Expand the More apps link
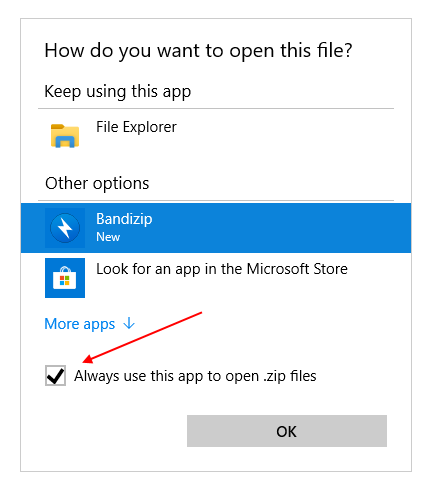This screenshot has width=430, height=490. [80, 324]
